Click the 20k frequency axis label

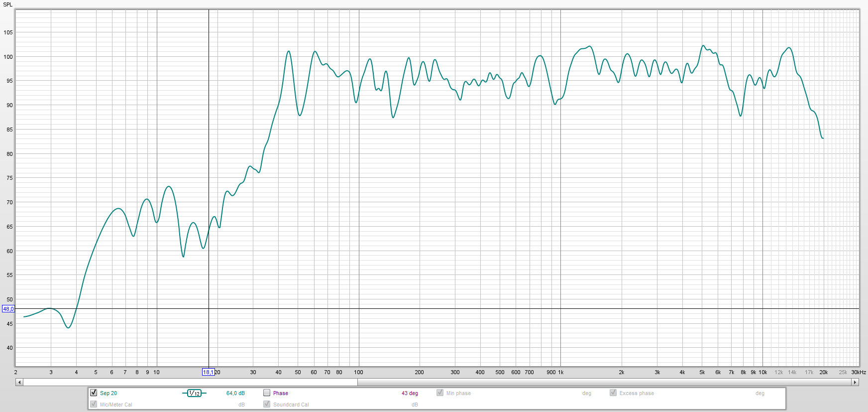coord(824,372)
